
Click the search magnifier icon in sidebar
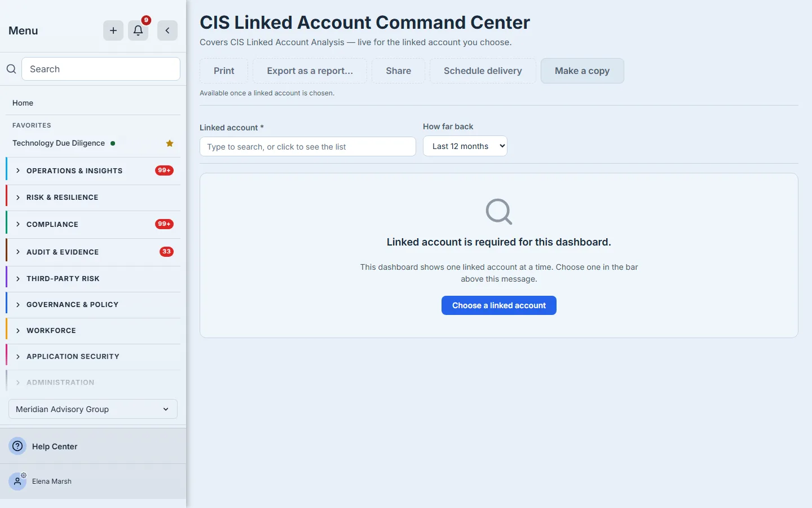[11, 69]
